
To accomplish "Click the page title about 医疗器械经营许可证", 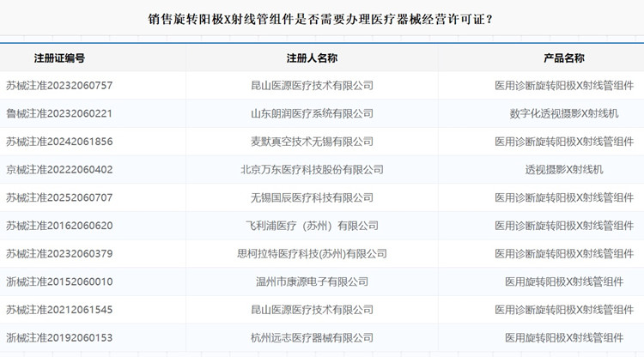I will [x=320, y=19].
